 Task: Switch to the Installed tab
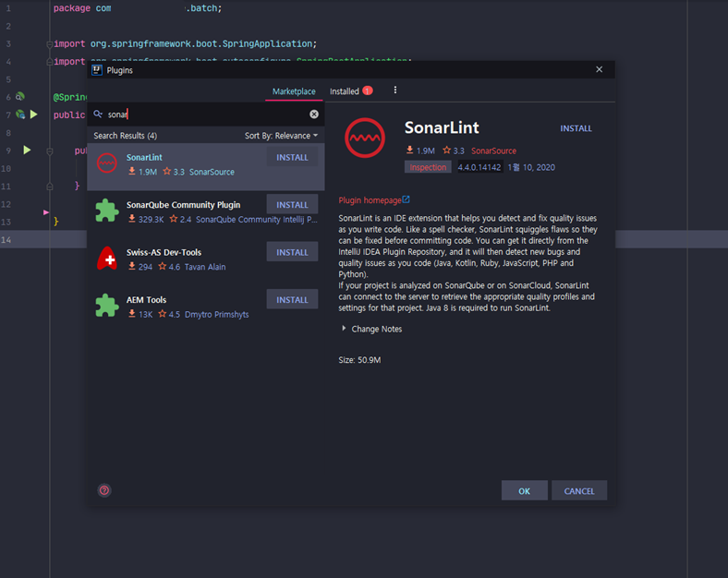coord(344,91)
